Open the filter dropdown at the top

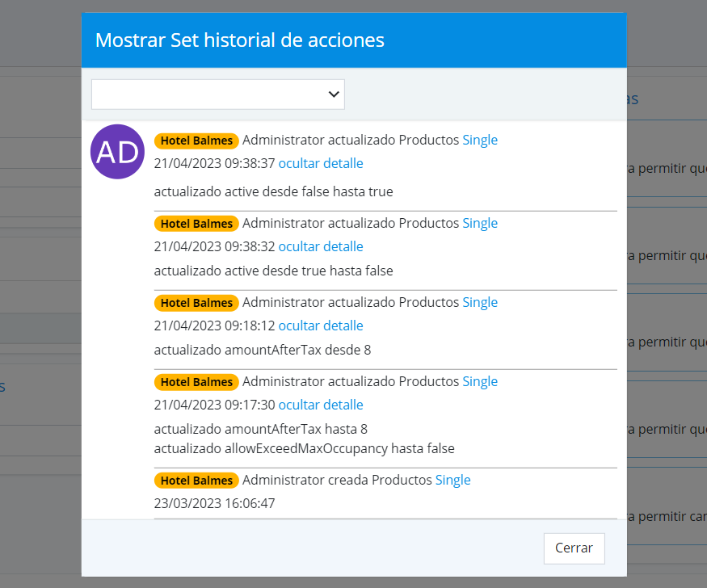[217, 94]
